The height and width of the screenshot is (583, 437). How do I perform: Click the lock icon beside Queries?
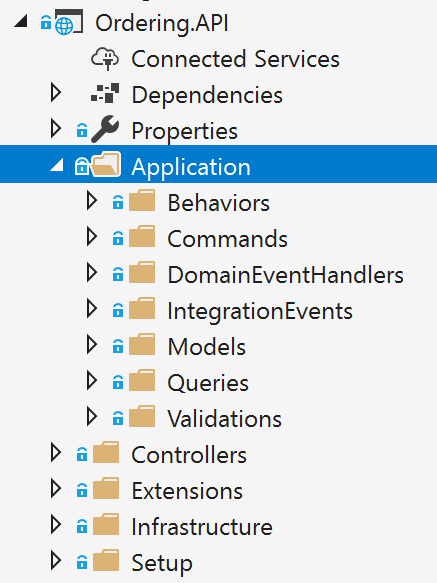[x=118, y=382]
